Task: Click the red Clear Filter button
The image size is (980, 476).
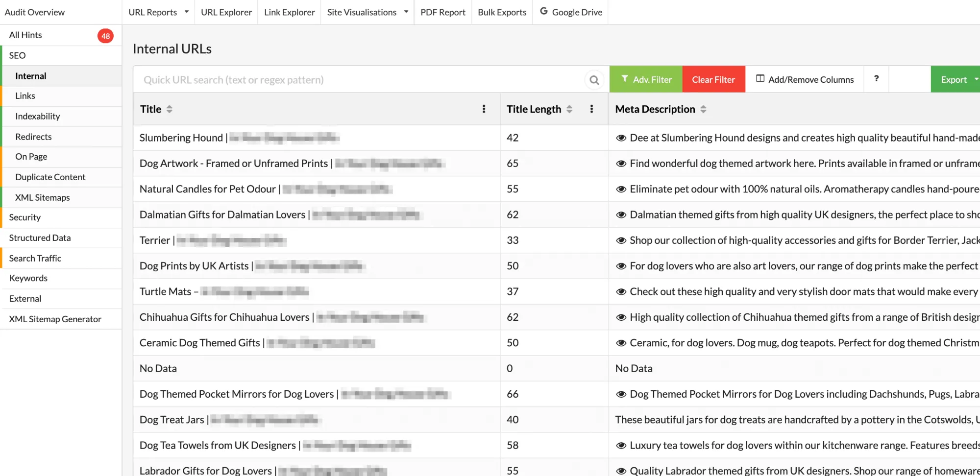Action: click(x=713, y=79)
